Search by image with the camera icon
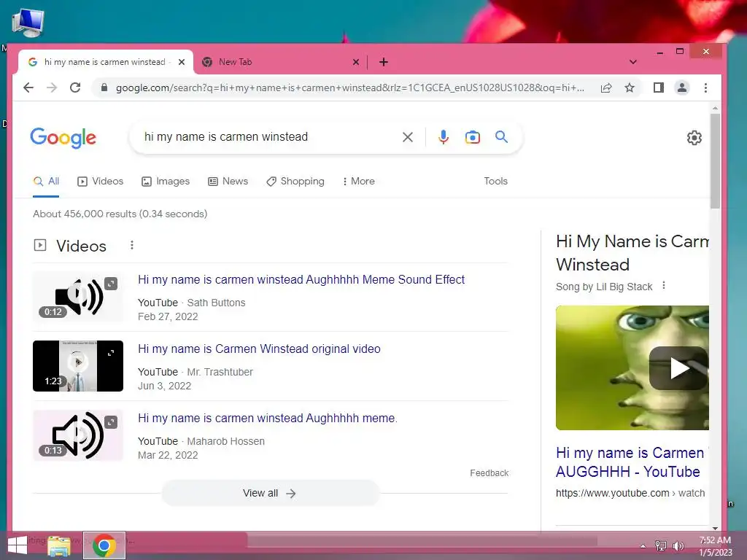 472,137
